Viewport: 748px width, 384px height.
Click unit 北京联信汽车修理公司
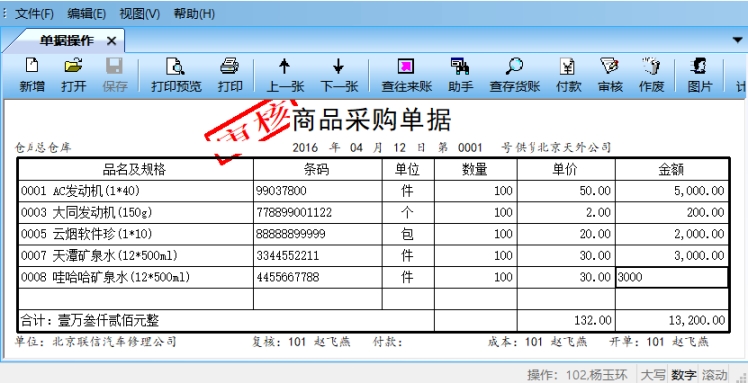point(114,342)
